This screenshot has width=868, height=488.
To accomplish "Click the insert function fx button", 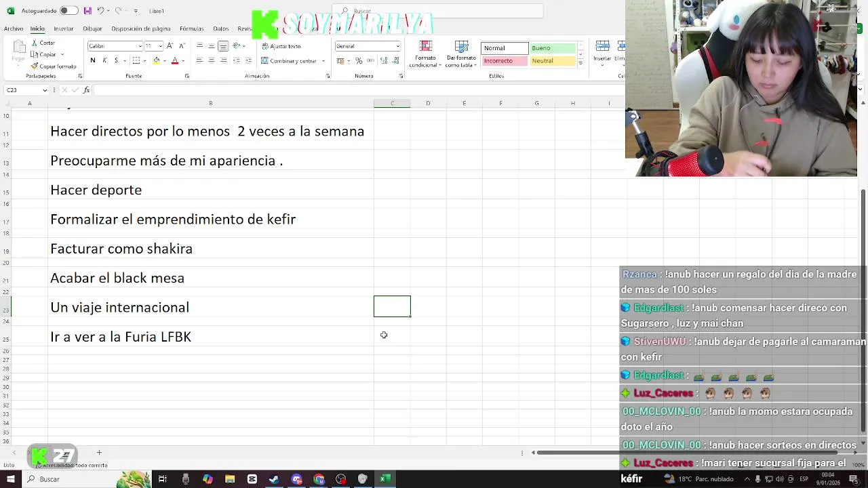I will [86, 90].
